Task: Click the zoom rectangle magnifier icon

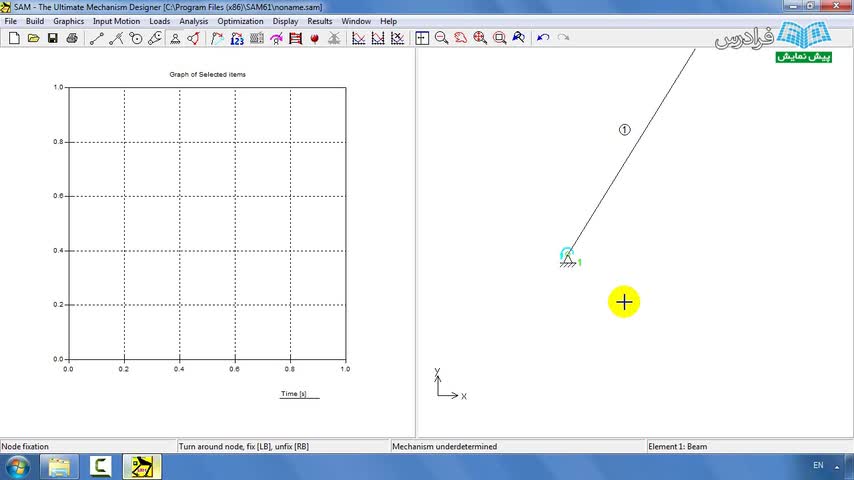Action: [499, 38]
